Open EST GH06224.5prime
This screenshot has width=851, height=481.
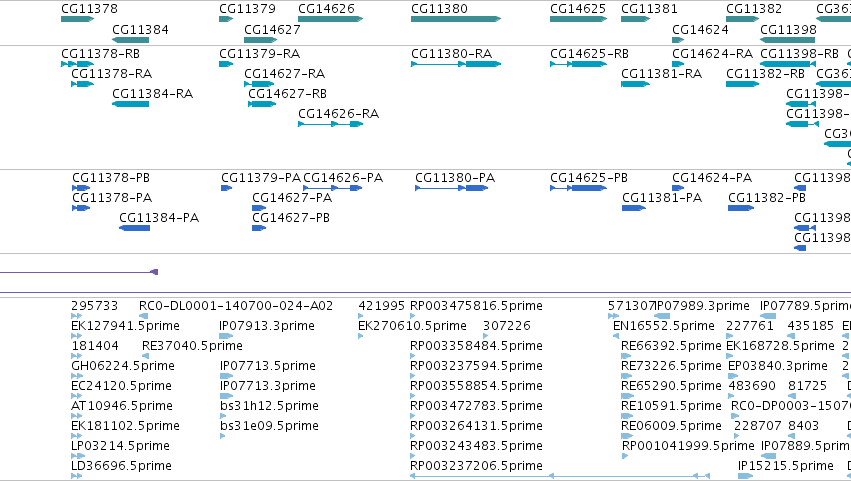point(123,366)
